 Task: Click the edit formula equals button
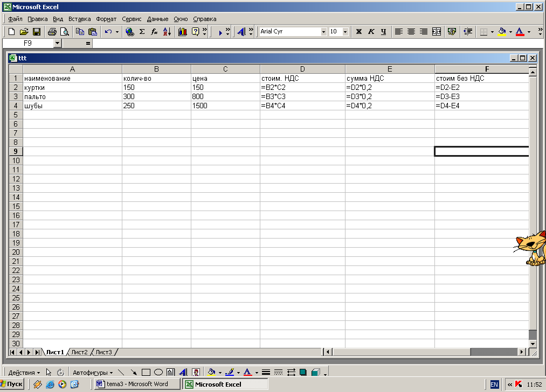(x=88, y=44)
